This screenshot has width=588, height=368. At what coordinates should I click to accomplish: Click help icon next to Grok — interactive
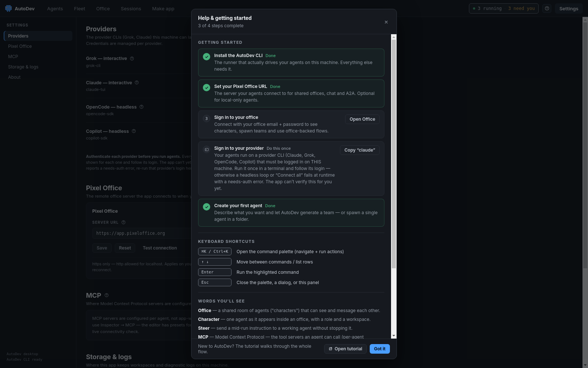click(x=132, y=59)
